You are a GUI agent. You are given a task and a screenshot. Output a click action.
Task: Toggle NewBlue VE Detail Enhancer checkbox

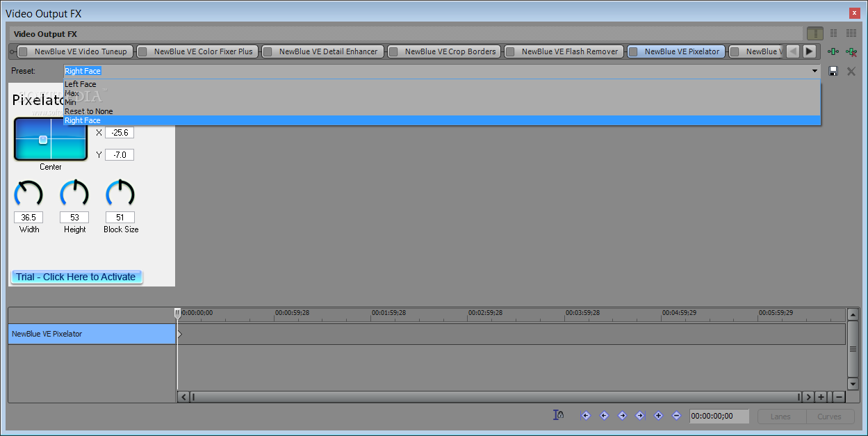tap(268, 51)
